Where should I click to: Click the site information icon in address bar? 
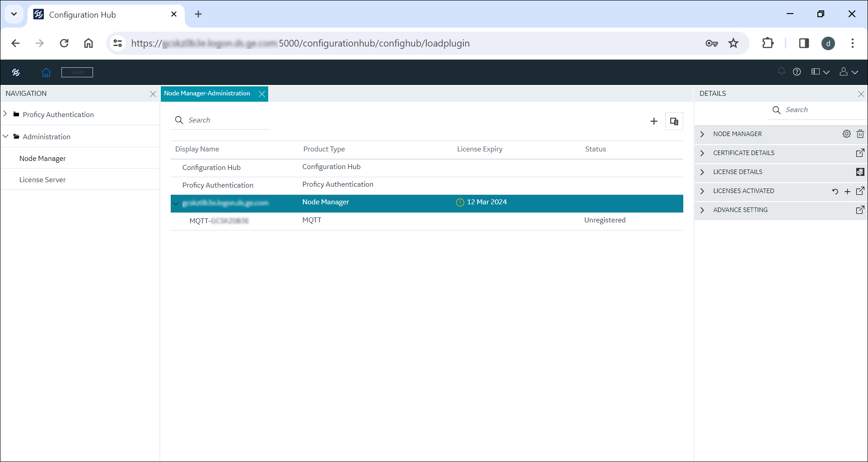[118, 43]
